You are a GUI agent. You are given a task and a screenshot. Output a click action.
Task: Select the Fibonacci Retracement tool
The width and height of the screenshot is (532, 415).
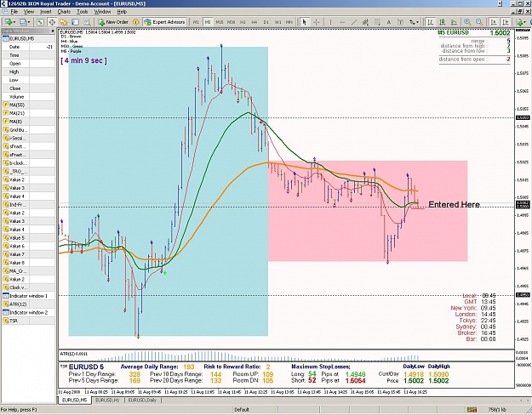click(377, 22)
